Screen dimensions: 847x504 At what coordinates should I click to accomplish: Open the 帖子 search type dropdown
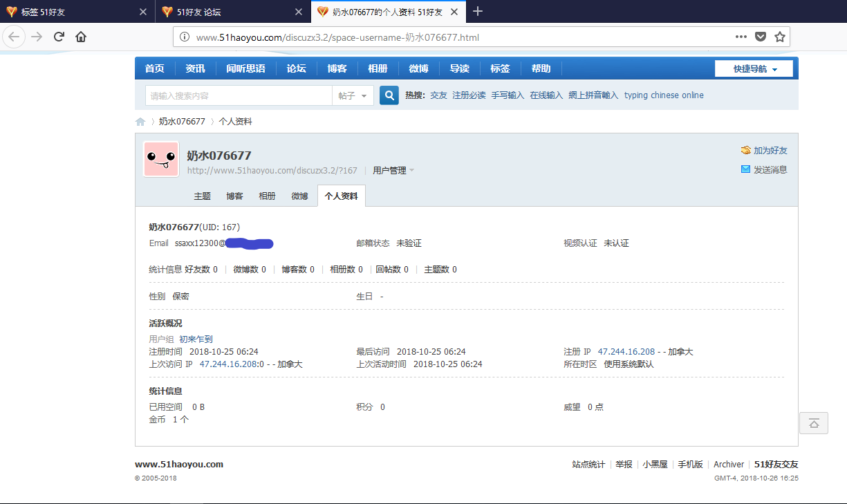(x=353, y=95)
